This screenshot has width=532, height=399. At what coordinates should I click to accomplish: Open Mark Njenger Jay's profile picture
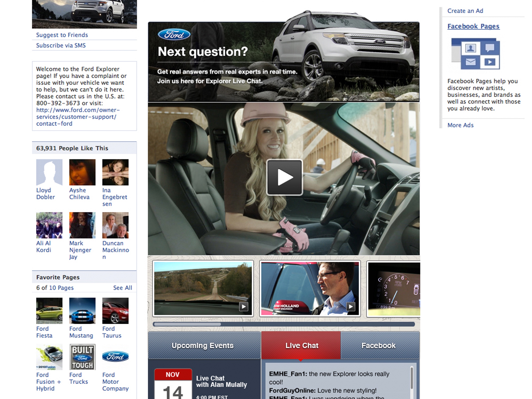[x=82, y=225]
